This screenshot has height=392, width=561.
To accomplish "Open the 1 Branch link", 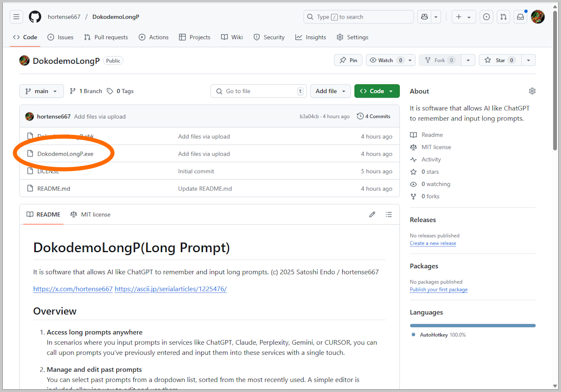I will tap(86, 91).
